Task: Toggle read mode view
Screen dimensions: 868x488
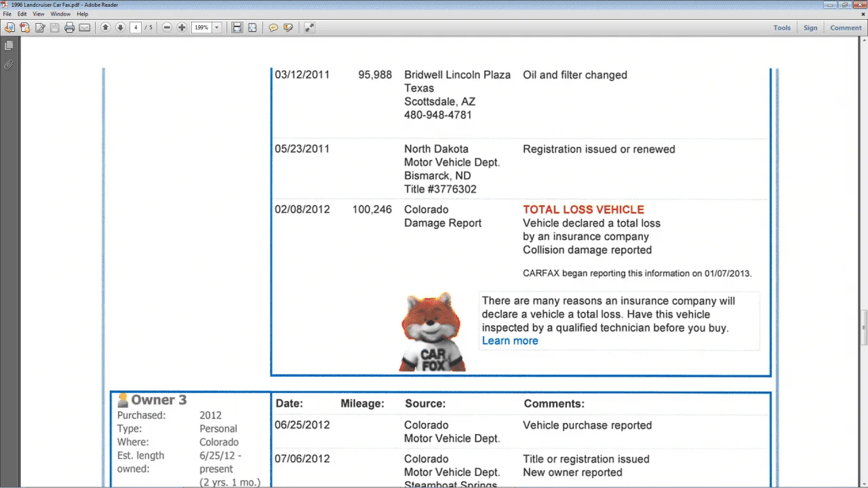Action: click(x=309, y=28)
